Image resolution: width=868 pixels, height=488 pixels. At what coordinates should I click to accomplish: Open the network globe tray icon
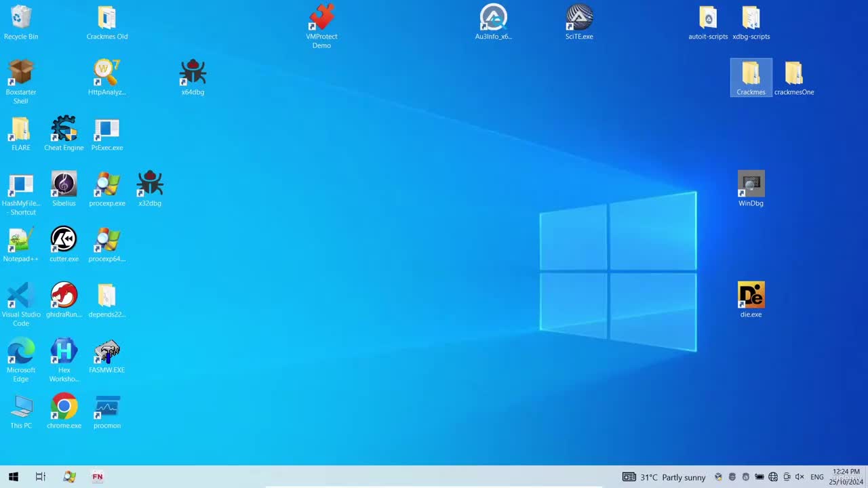click(x=773, y=477)
